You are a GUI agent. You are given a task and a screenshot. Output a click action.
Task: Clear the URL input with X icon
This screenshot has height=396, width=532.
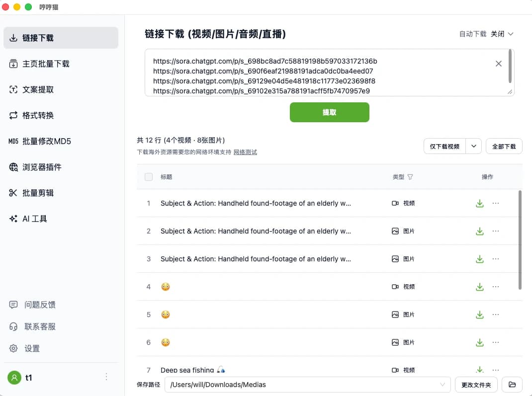(x=499, y=64)
